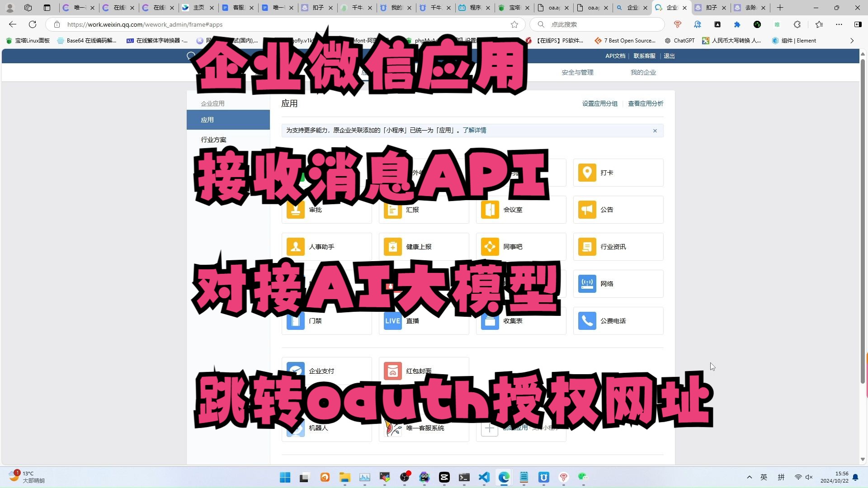Click the 了解详情 link in the banner
The height and width of the screenshot is (488, 868).
474,130
